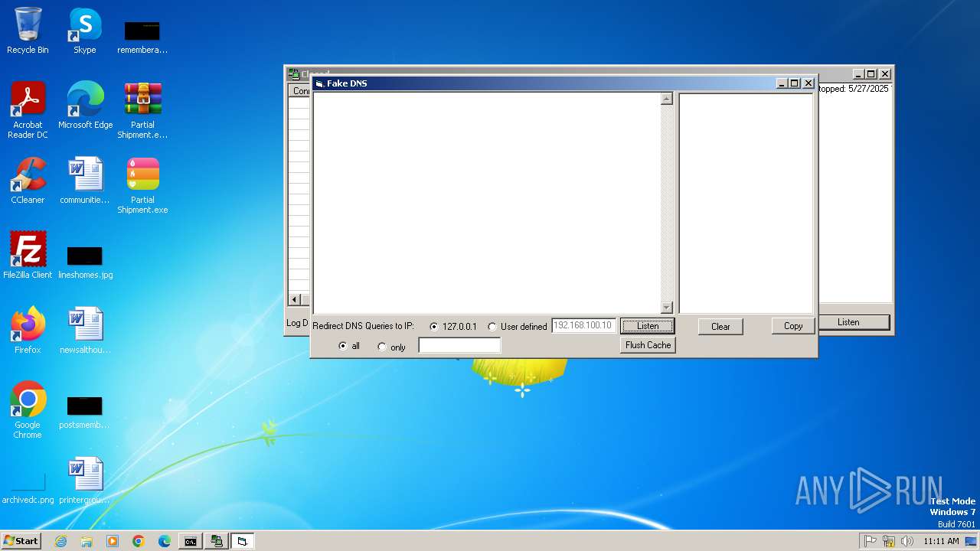
Task: Open Edge from the taskbar
Action: (165, 541)
